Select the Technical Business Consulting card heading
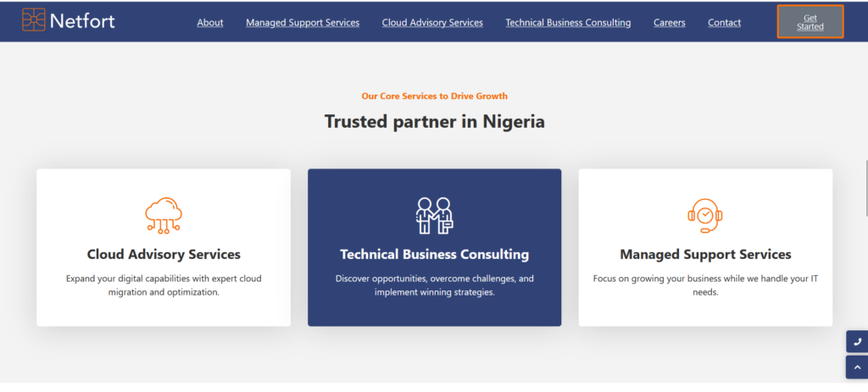Image resolution: width=868 pixels, height=392 pixels. tap(434, 254)
